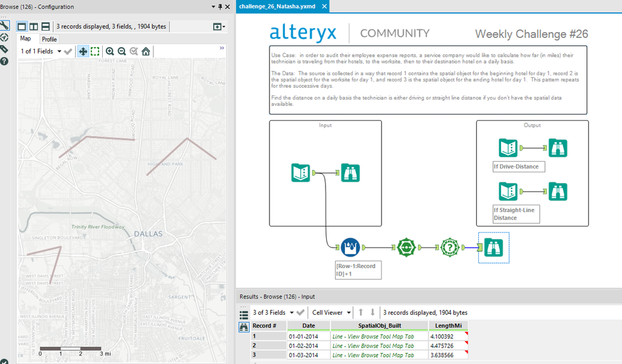Select row header for record 2
Image resolution: width=622 pixels, height=364 pixels.
pos(269,346)
